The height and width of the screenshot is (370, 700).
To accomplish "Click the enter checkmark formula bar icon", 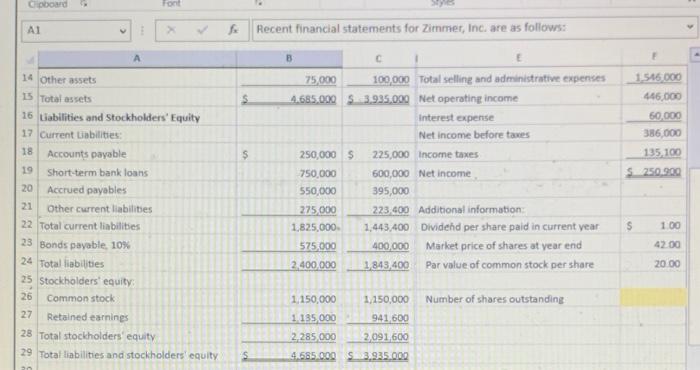I will pos(202,30).
